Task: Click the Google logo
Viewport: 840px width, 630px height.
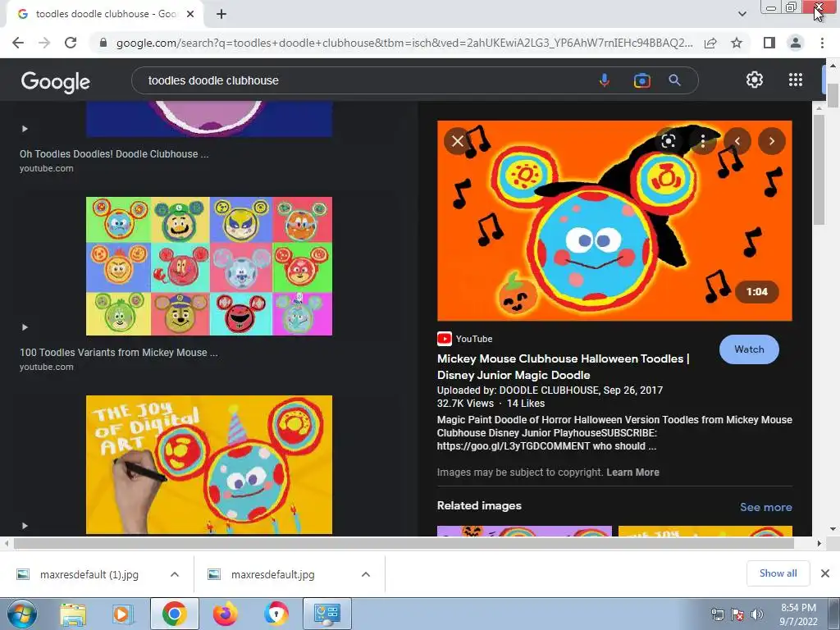Action: pyautogui.click(x=56, y=82)
